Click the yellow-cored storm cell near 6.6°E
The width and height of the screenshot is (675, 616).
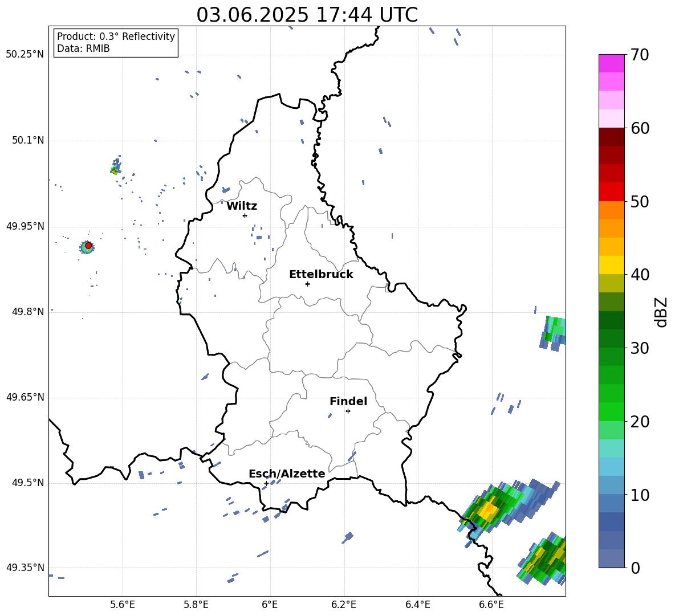[x=489, y=510]
